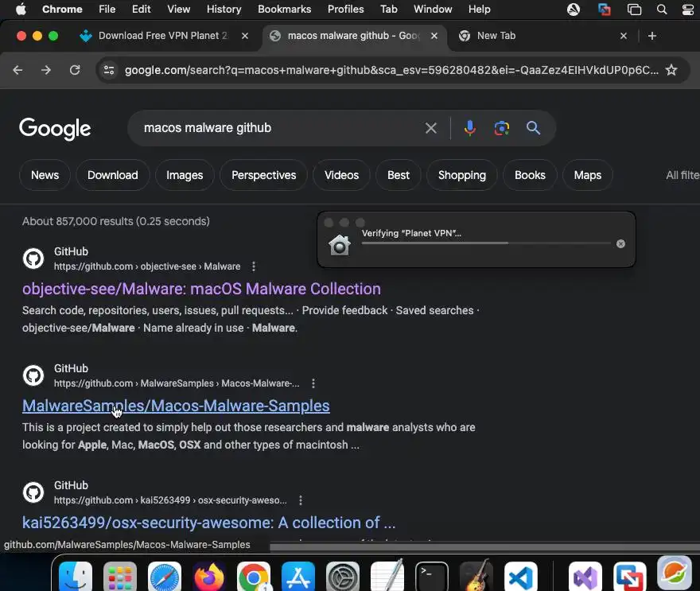Screen dimensions: 700x591
Task: Open the View menu
Action: pyautogui.click(x=178, y=10)
